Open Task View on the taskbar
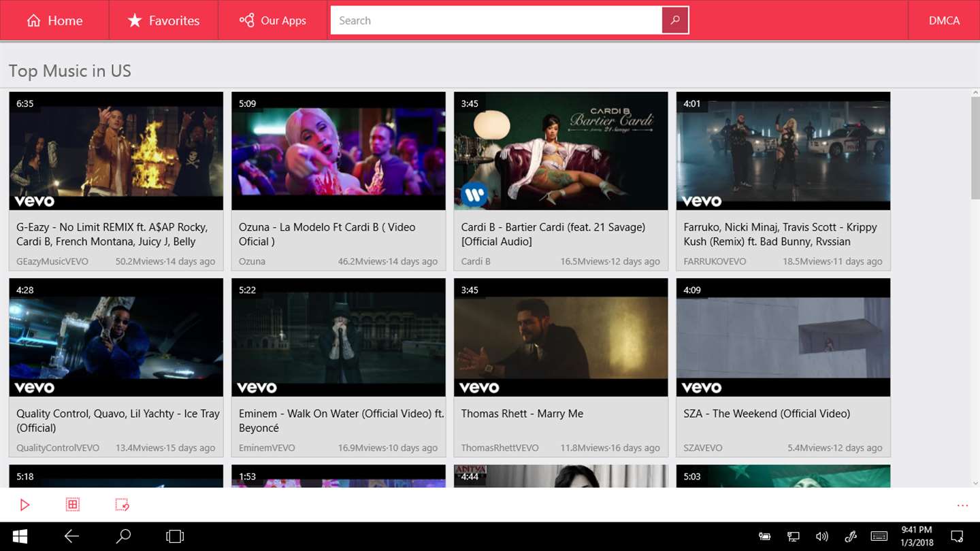The height and width of the screenshot is (551, 980). 175,537
